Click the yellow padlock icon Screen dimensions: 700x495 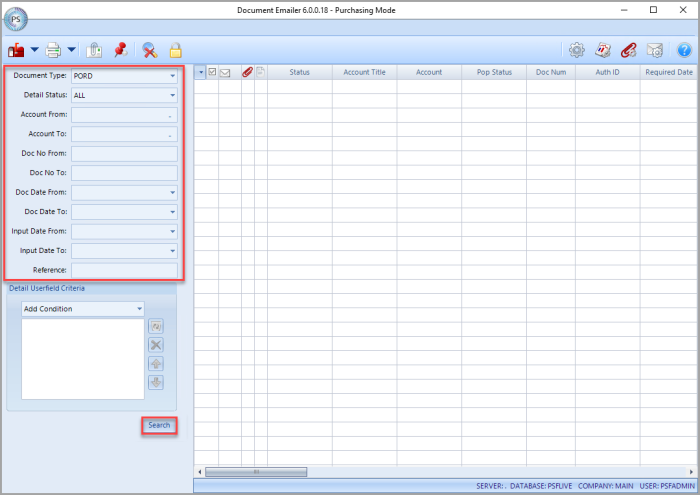(x=175, y=50)
